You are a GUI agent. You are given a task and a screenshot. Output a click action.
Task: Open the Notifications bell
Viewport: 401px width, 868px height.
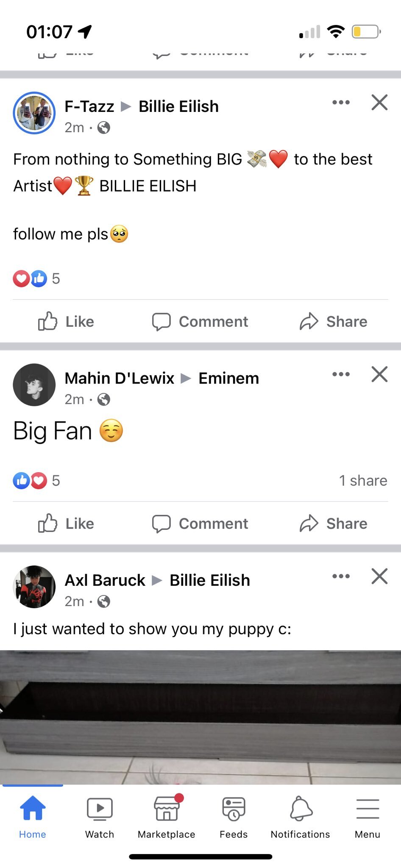tap(301, 816)
